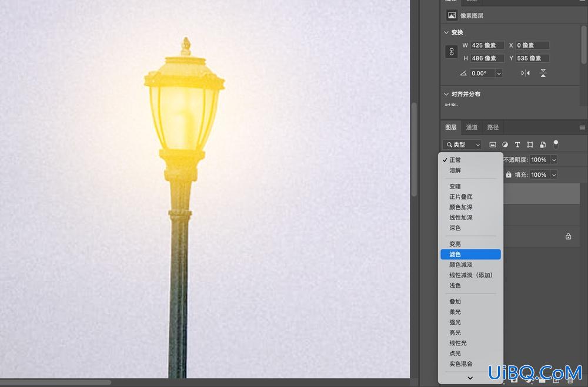Click the opacity value 100% field
This screenshot has width=588, height=387.
540,160
